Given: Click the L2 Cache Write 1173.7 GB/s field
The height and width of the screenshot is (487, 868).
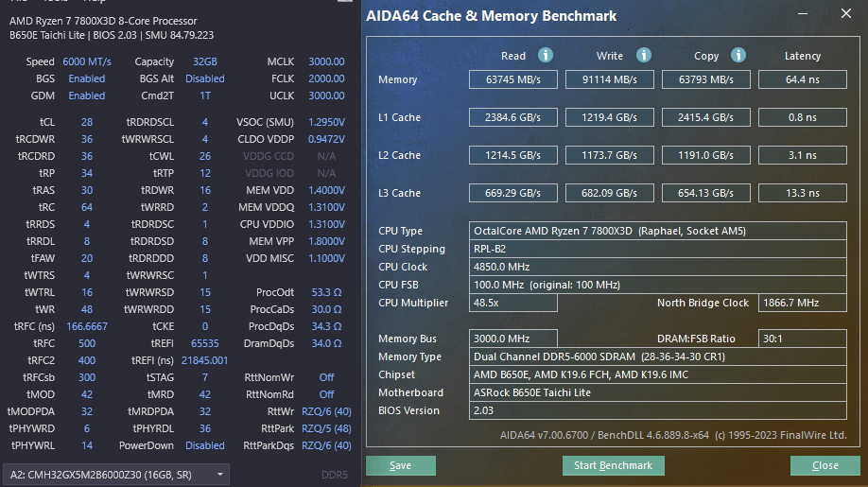Looking at the screenshot, I should pos(610,155).
